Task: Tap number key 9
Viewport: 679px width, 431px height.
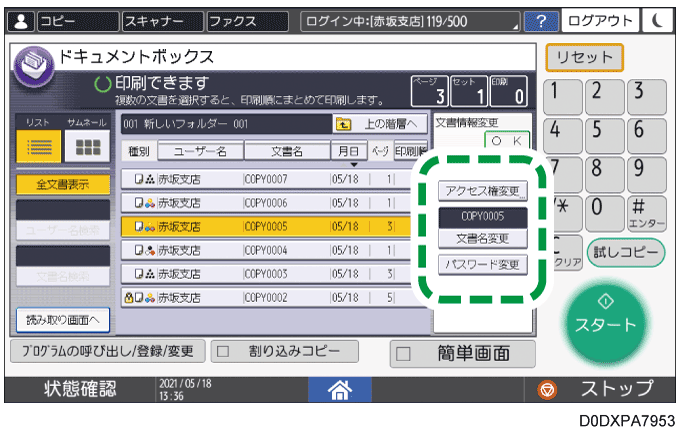Action: tap(647, 175)
